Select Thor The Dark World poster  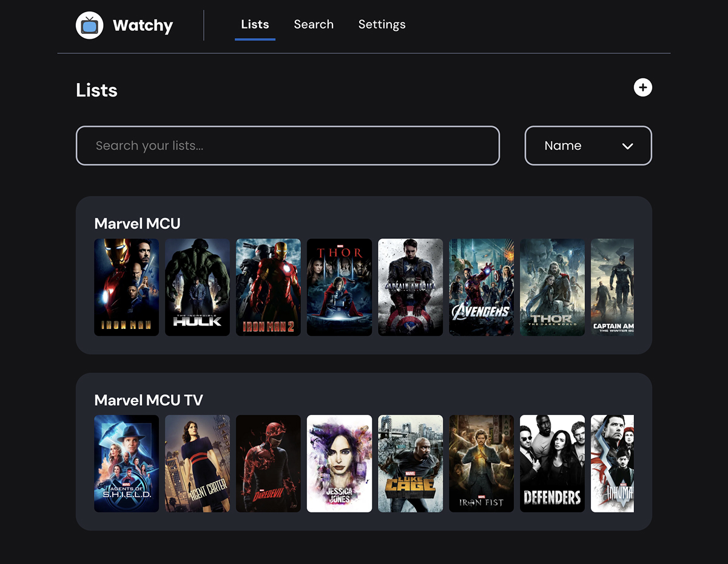552,287
